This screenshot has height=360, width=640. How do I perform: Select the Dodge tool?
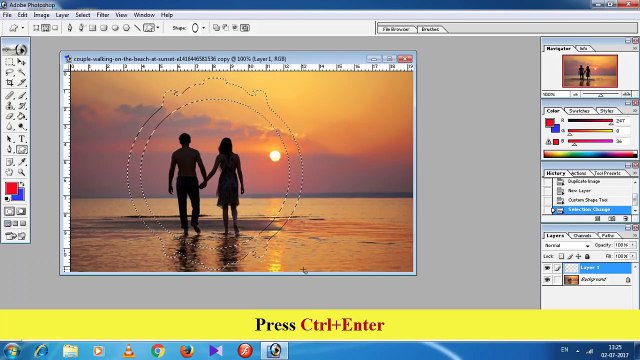pyautogui.click(x=22, y=127)
